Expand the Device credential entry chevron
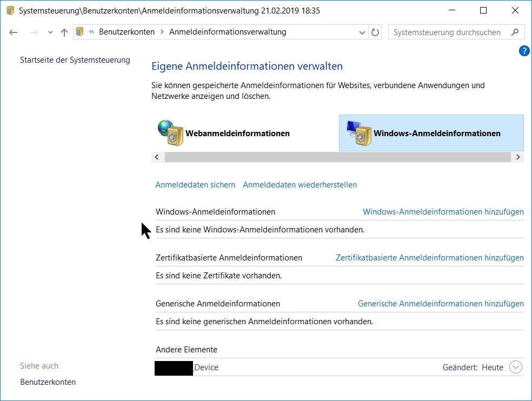The image size is (532, 401). tap(516, 367)
